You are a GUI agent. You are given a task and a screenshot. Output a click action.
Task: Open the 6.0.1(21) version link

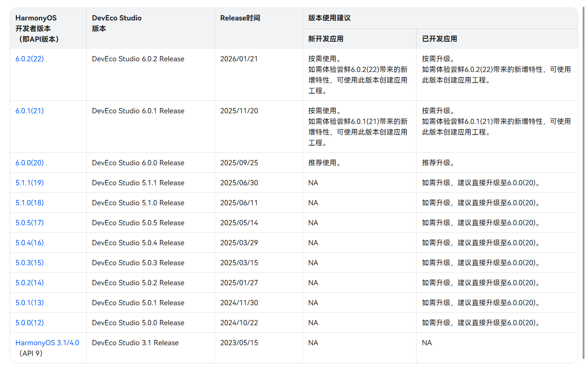click(x=29, y=111)
